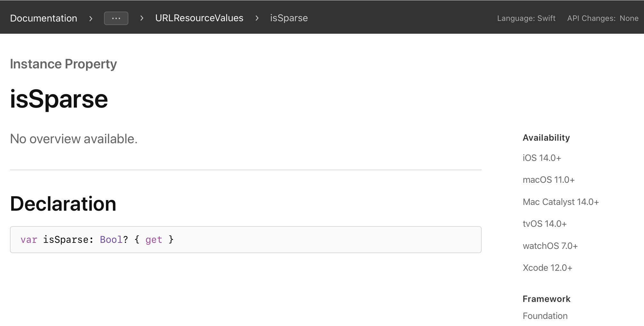
Task: Go to URLResourceValues breadcrumb page
Action: [x=199, y=18]
